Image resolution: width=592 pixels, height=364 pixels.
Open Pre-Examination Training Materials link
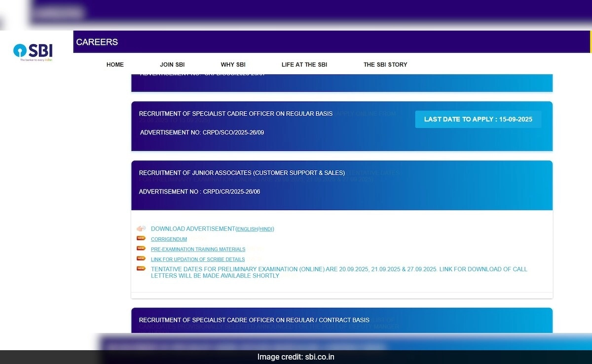click(198, 250)
